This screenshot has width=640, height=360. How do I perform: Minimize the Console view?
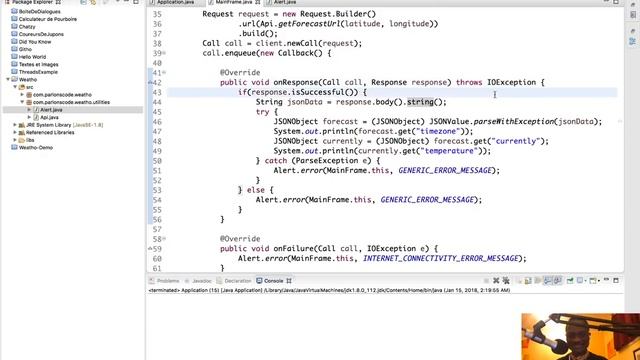[607, 280]
